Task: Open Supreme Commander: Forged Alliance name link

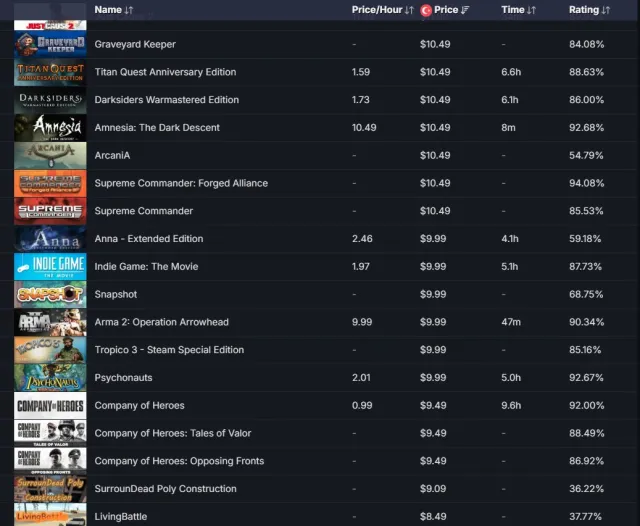Action: pyautogui.click(x=181, y=183)
